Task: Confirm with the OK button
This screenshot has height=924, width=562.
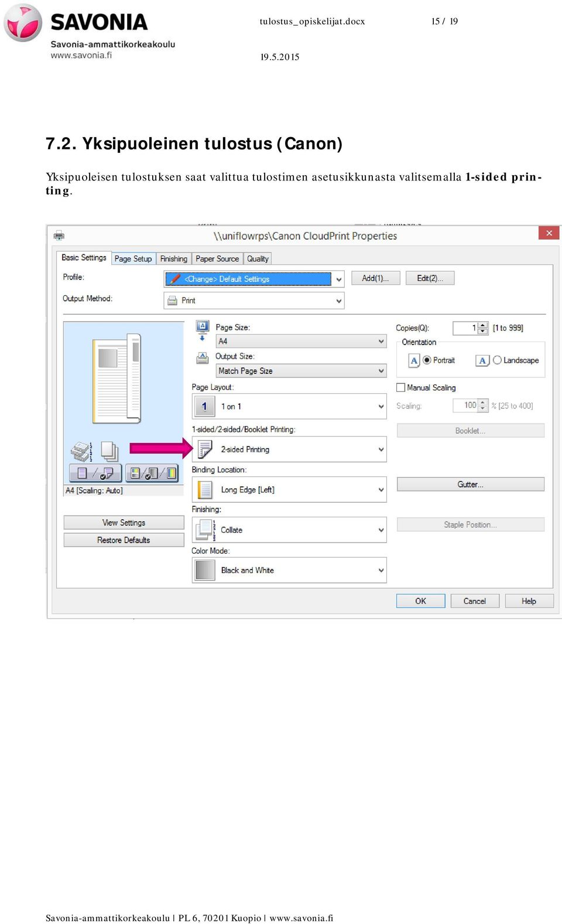Action: click(x=420, y=601)
